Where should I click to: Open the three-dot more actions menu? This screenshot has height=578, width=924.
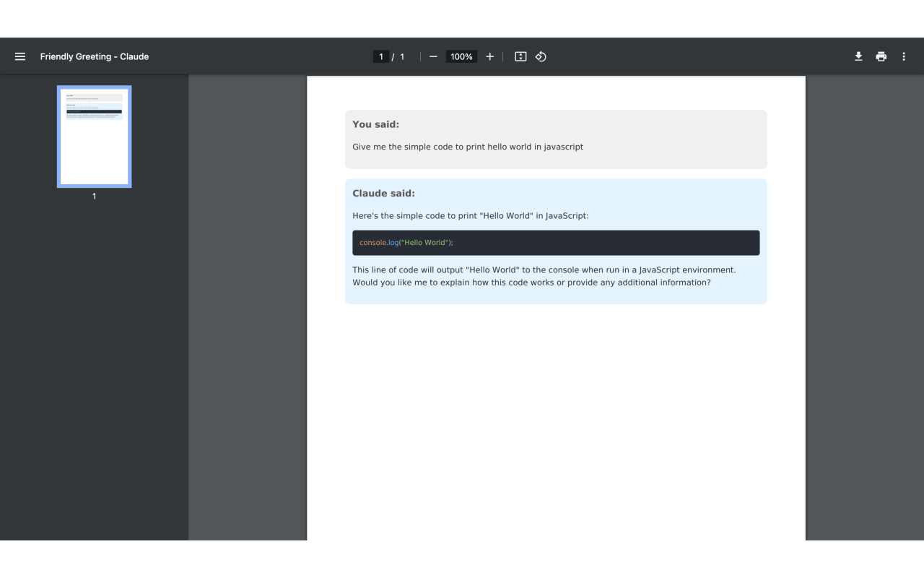click(x=904, y=56)
